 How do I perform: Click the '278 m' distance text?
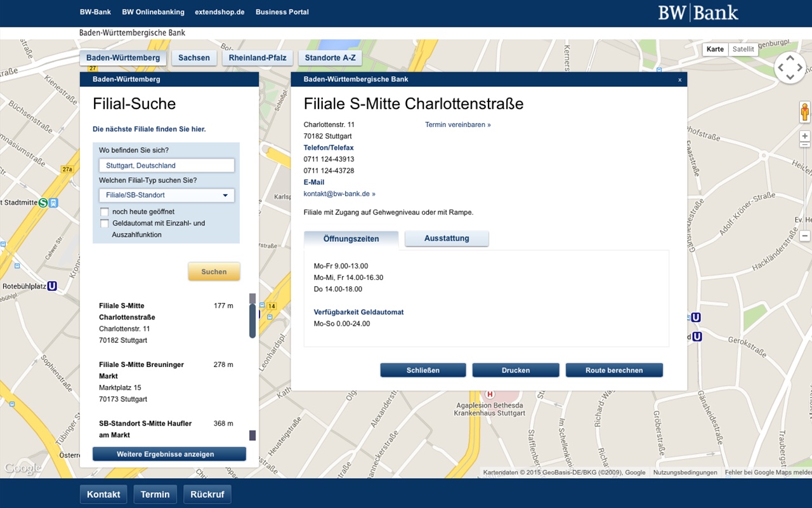point(223,365)
